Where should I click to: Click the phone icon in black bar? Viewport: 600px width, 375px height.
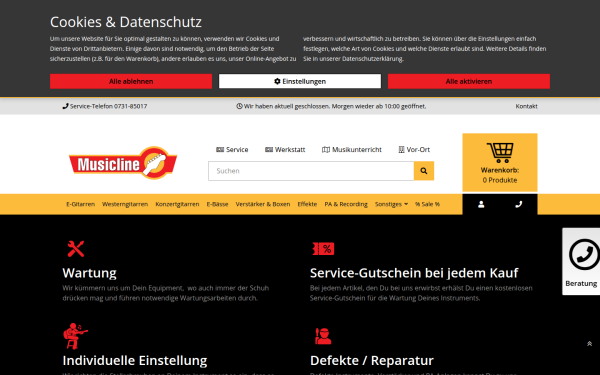point(518,204)
